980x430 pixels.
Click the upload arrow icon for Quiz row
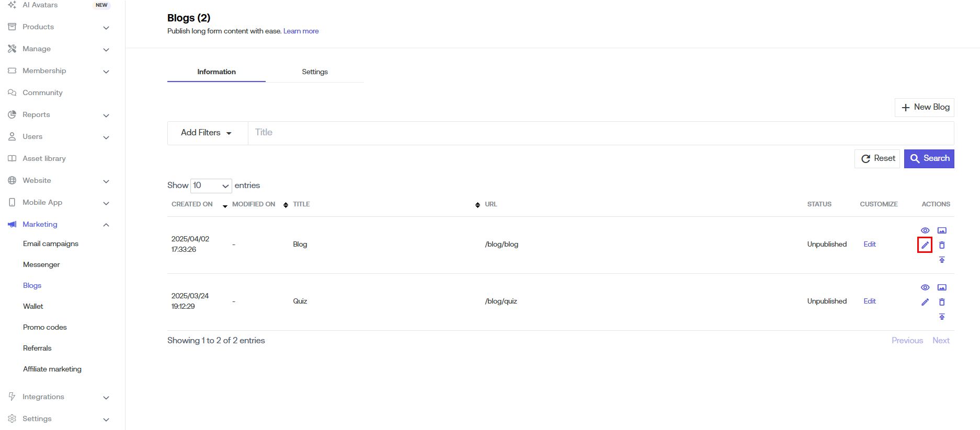[x=942, y=317]
